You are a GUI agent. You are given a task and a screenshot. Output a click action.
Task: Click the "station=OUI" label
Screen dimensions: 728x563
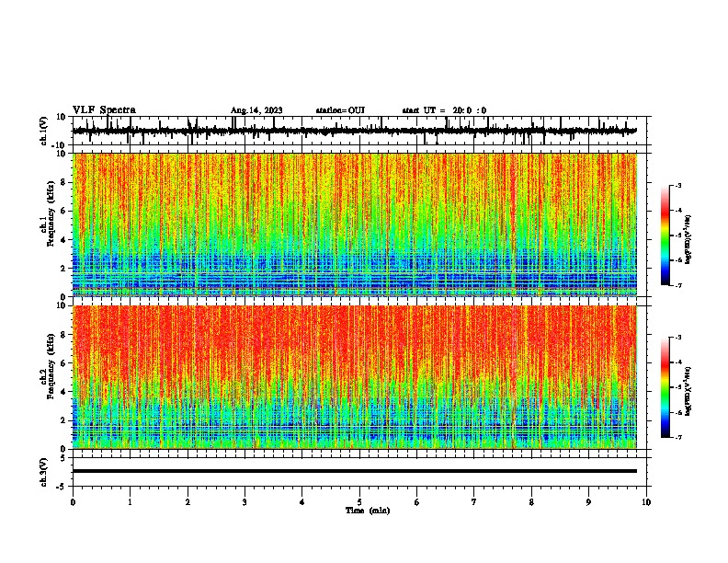tap(340, 110)
